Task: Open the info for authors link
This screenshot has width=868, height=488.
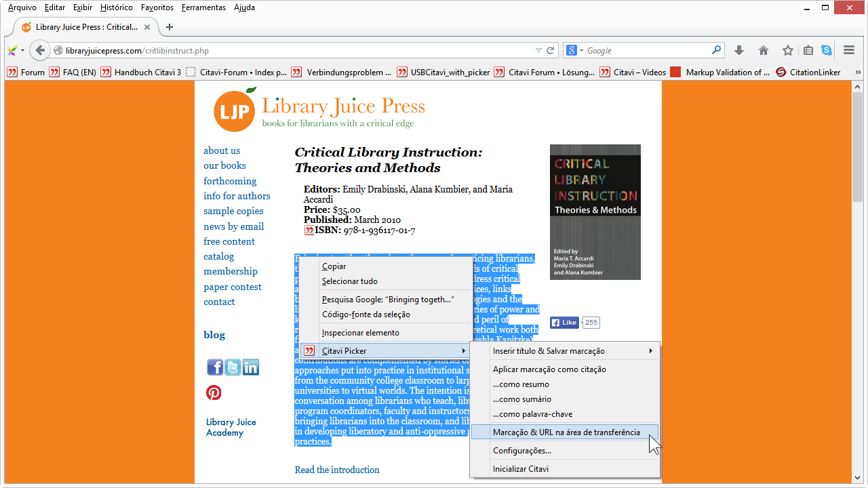Action: (237, 196)
